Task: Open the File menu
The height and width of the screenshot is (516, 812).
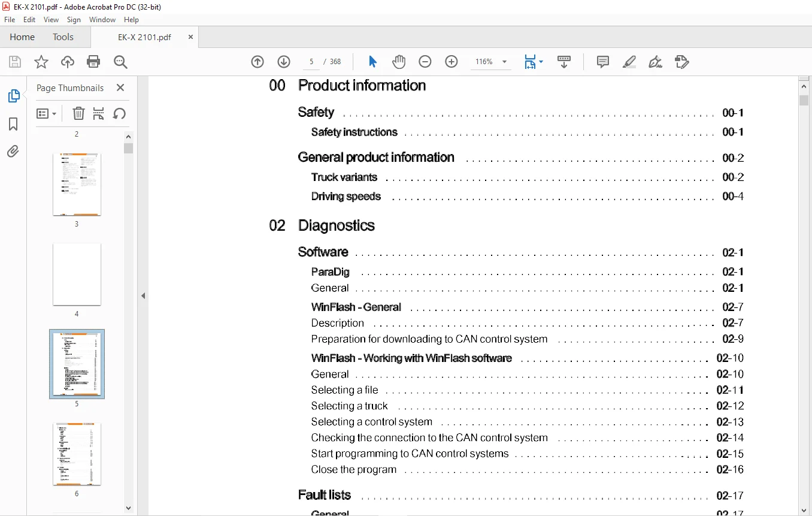Action: pyautogui.click(x=10, y=20)
